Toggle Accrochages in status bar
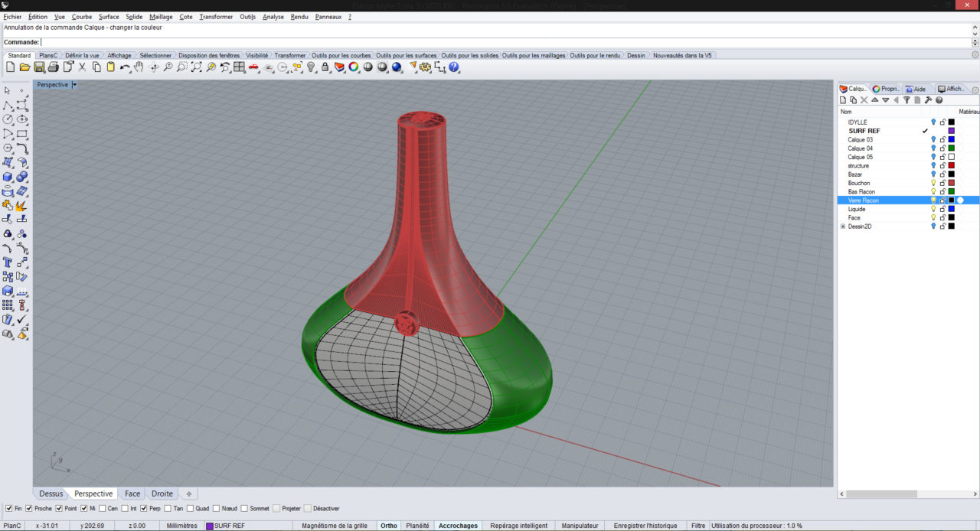This screenshot has width=980, height=531. [x=458, y=526]
